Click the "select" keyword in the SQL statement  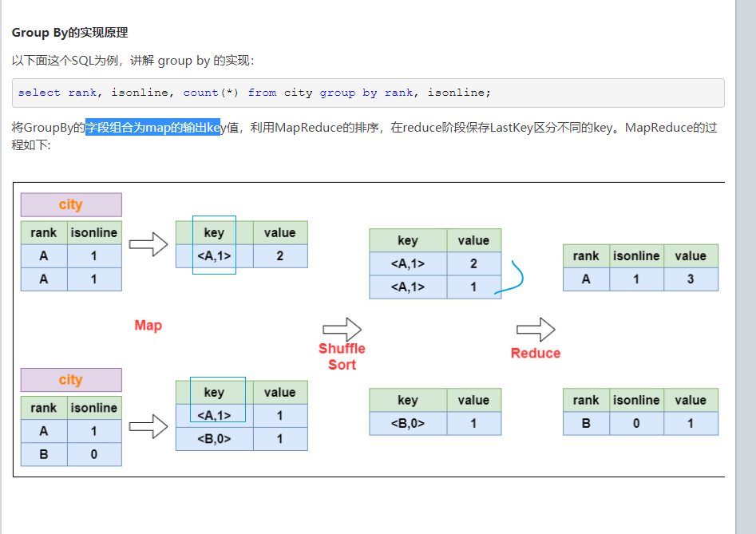pyautogui.click(x=39, y=93)
